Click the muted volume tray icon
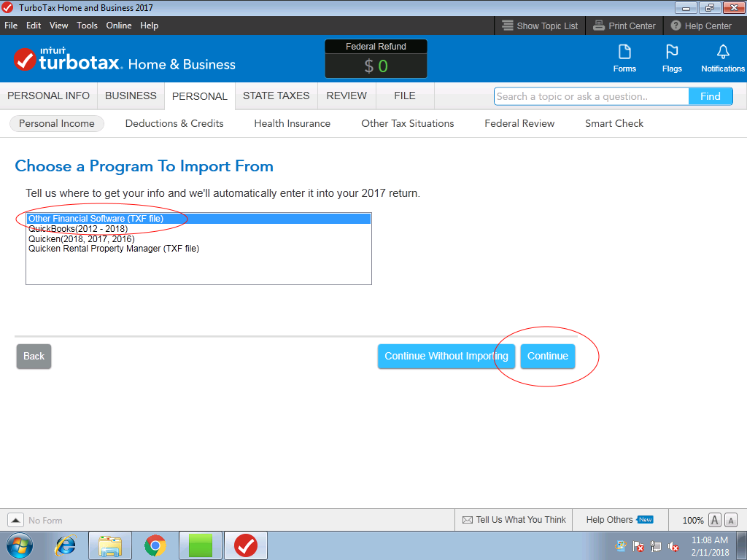The height and width of the screenshot is (560, 747). click(x=673, y=547)
